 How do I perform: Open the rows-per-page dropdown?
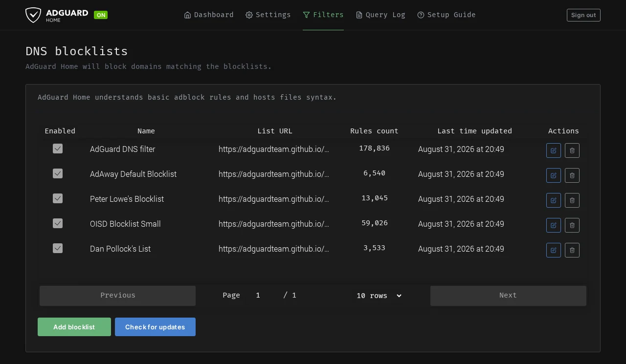click(379, 296)
